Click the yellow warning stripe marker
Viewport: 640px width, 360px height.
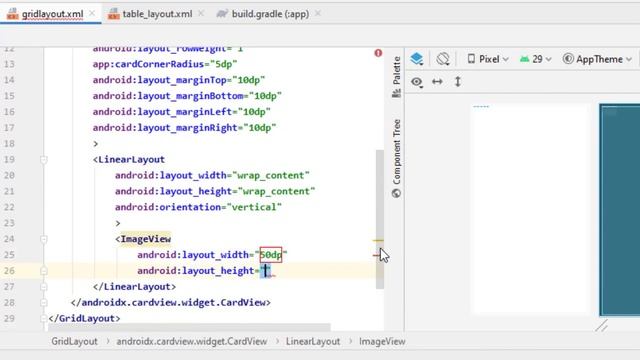point(378,240)
